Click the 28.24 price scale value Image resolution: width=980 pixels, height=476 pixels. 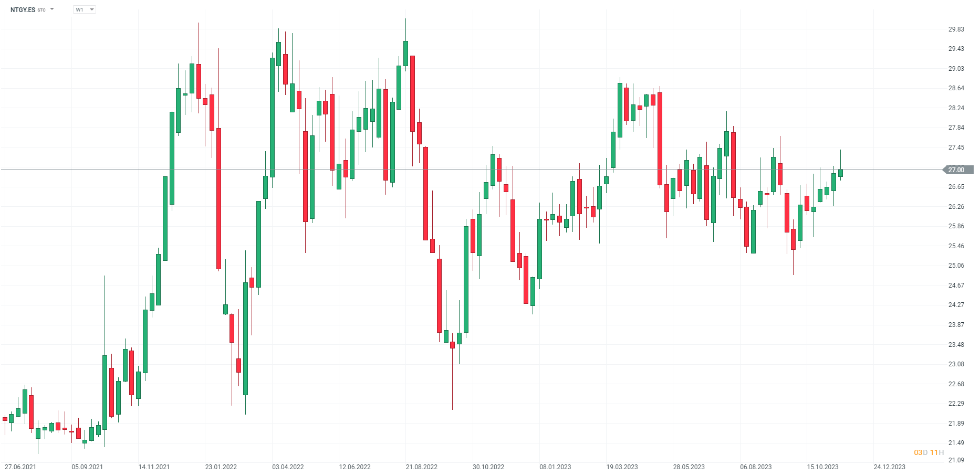click(956, 108)
